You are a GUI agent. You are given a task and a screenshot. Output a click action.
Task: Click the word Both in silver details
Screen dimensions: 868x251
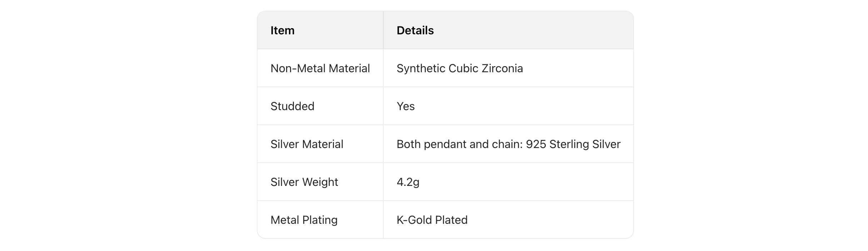408,144
